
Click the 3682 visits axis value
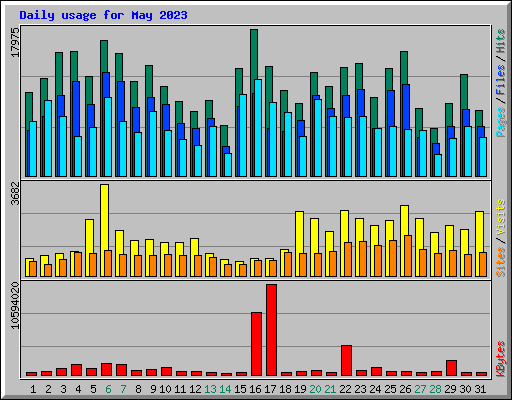pos(15,193)
